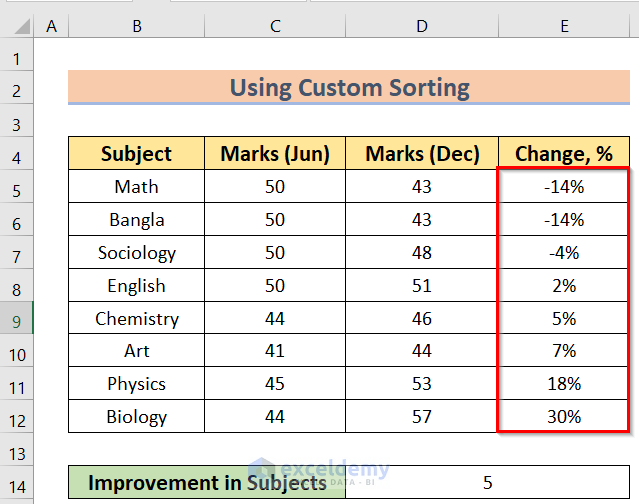Click the row 14 header
639x504 pixels.
pos(17,483)
